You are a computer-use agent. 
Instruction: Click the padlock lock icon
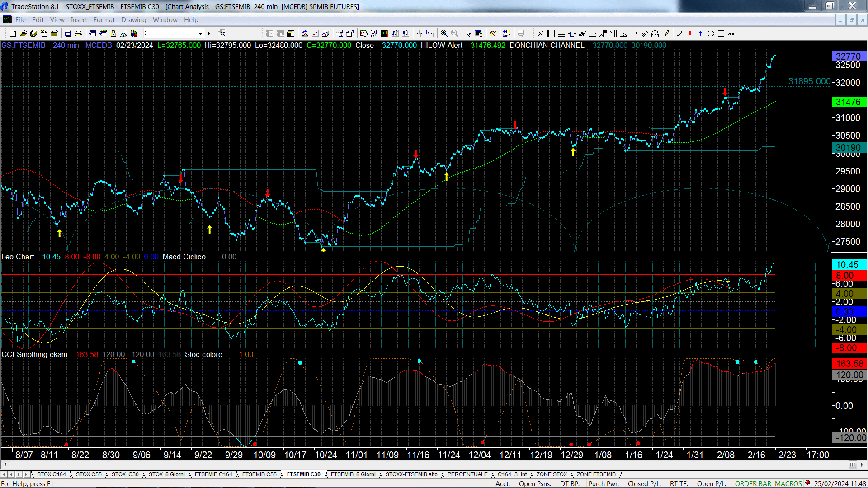point(113,33)
